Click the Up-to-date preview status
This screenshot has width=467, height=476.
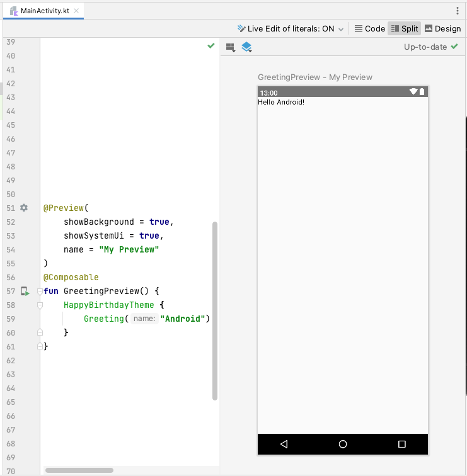[430, 47]
